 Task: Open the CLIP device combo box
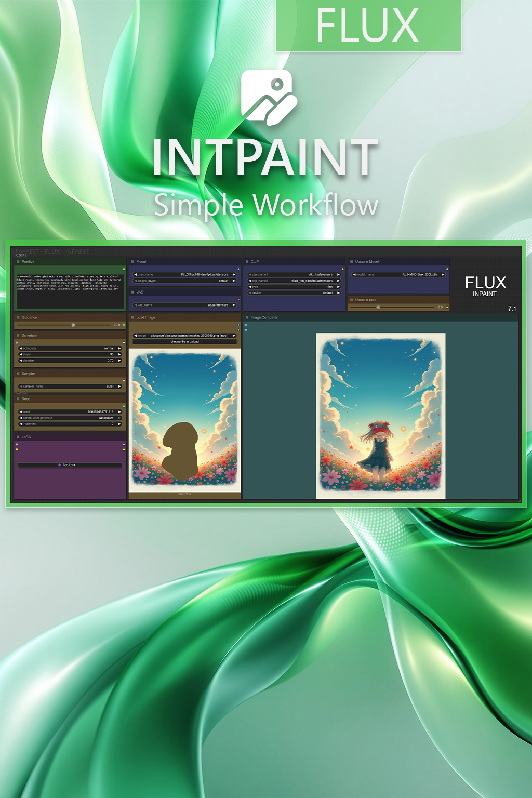tap(294, 293)
